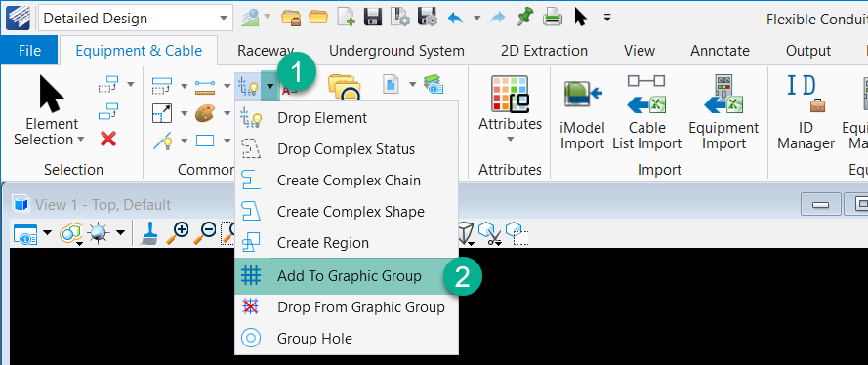Select the Element Selection arrow tool
The width and height of the screenshot is (868, 365).
[x=52, y=94]
